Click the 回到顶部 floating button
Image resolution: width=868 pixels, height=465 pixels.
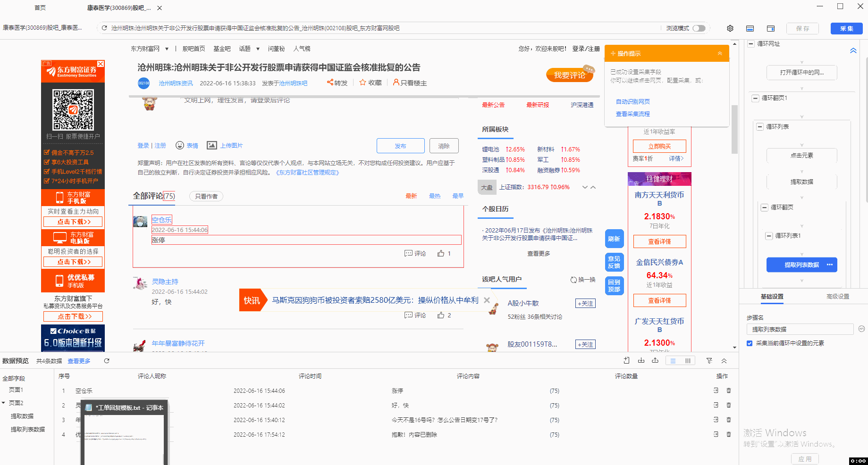(614, 286)
